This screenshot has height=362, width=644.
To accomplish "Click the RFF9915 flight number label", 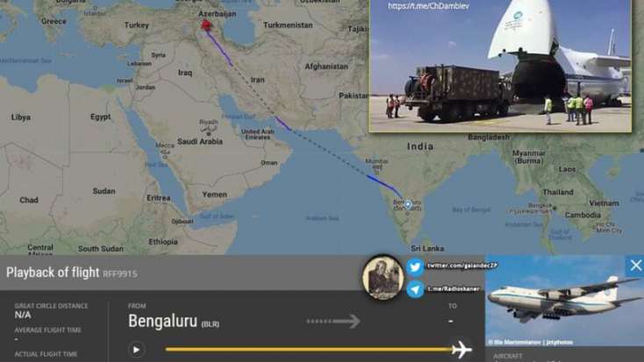I will point(120,273).
